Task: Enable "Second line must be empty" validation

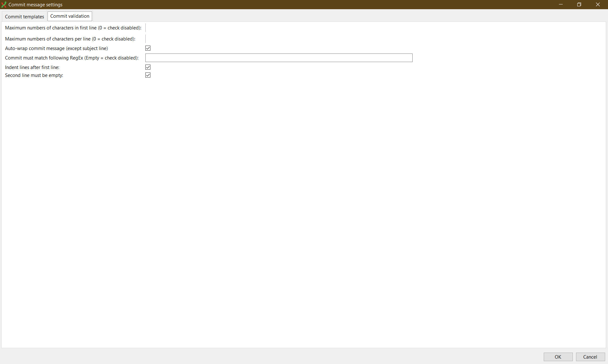Action: (x=148, y=75)
